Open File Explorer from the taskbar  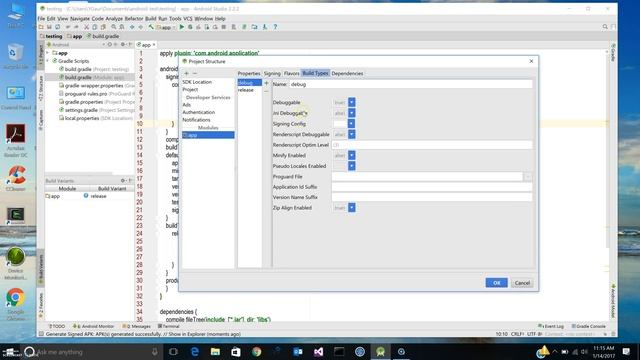click(215, 351)
